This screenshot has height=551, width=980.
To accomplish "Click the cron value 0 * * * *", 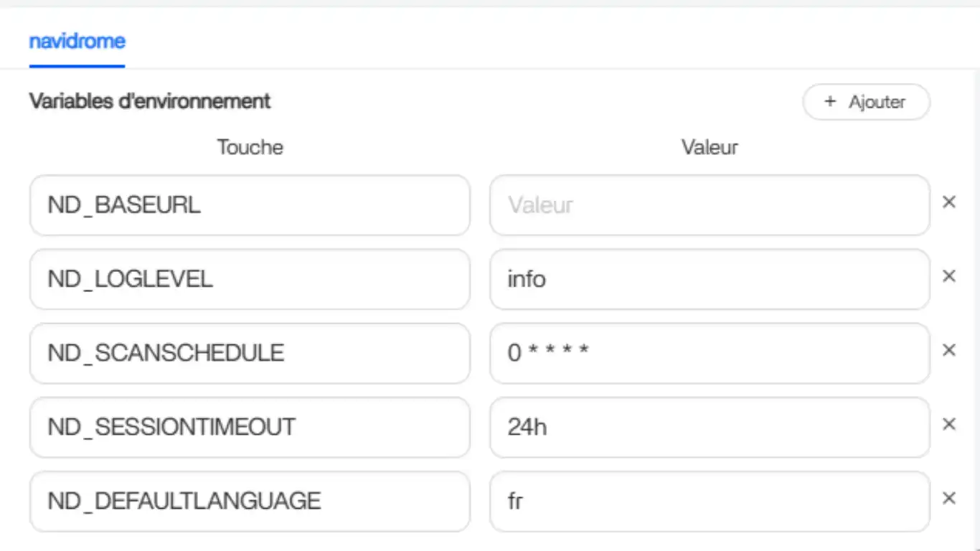I will coord(709,353).
